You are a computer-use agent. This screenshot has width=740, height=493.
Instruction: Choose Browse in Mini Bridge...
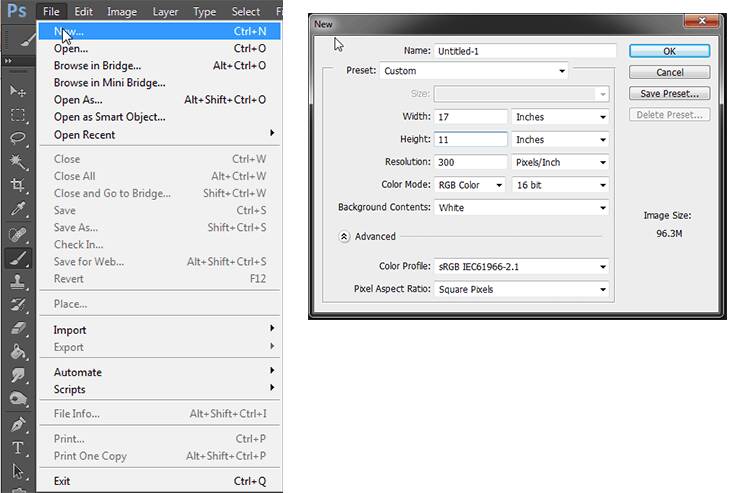[x=160, y=83]
